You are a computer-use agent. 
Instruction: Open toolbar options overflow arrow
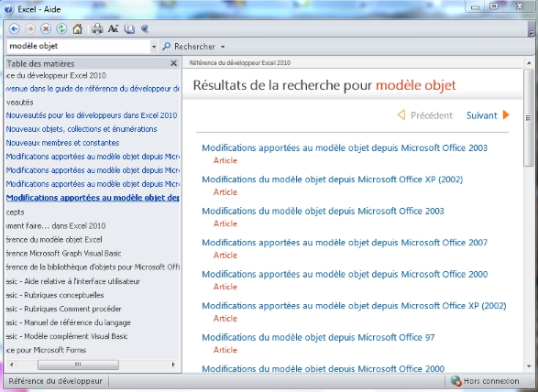coord(532,34)
